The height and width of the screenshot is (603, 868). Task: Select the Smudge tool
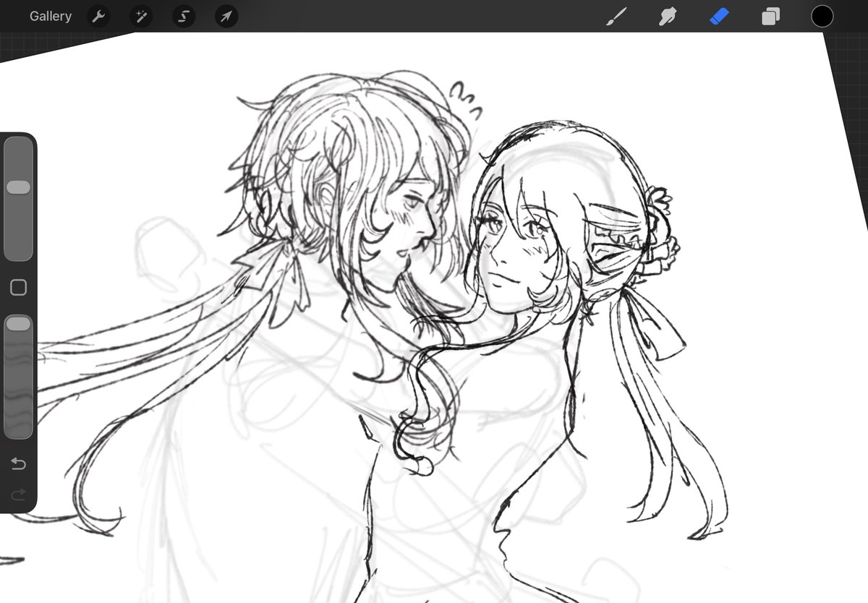668,17
